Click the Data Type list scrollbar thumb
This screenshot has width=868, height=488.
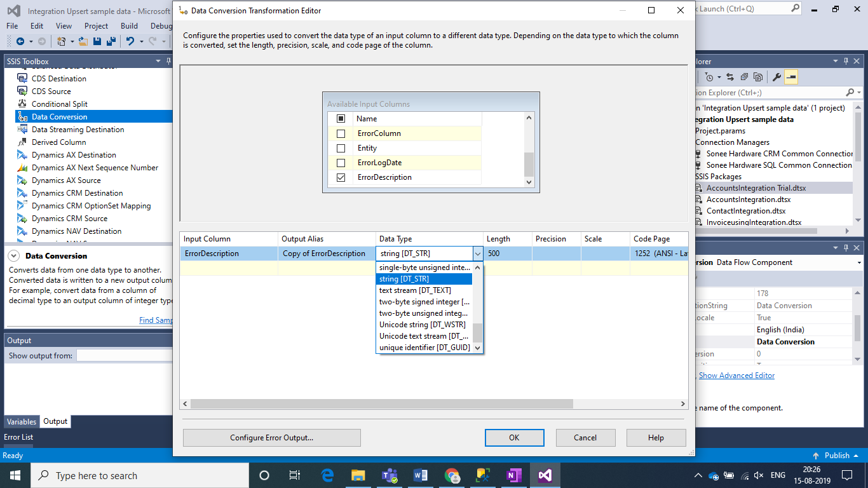point(478,333)
